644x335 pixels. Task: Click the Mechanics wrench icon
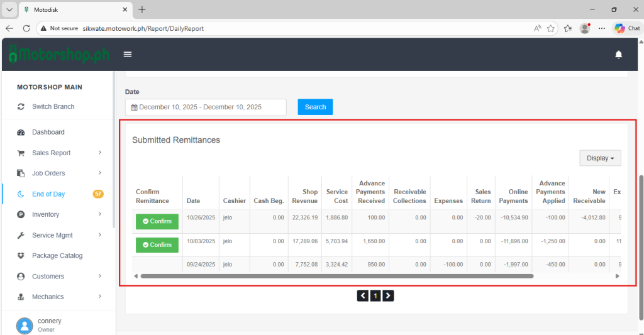[x=21, y=297]
